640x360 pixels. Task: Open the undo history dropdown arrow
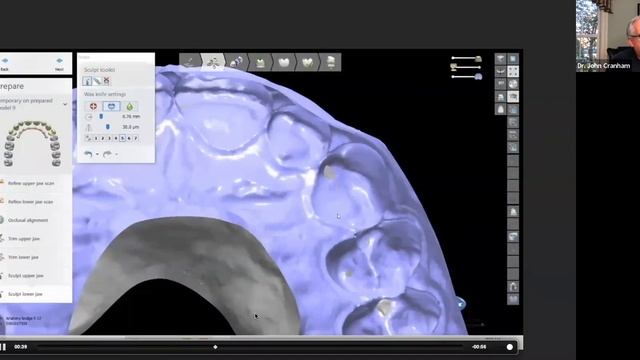[x=97, y=154]
